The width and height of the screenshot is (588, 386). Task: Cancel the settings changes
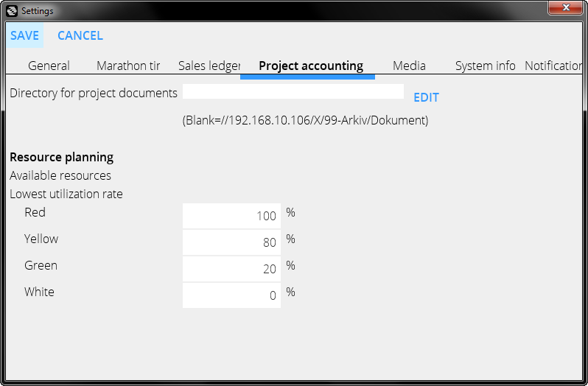click(x=80, y=35)
